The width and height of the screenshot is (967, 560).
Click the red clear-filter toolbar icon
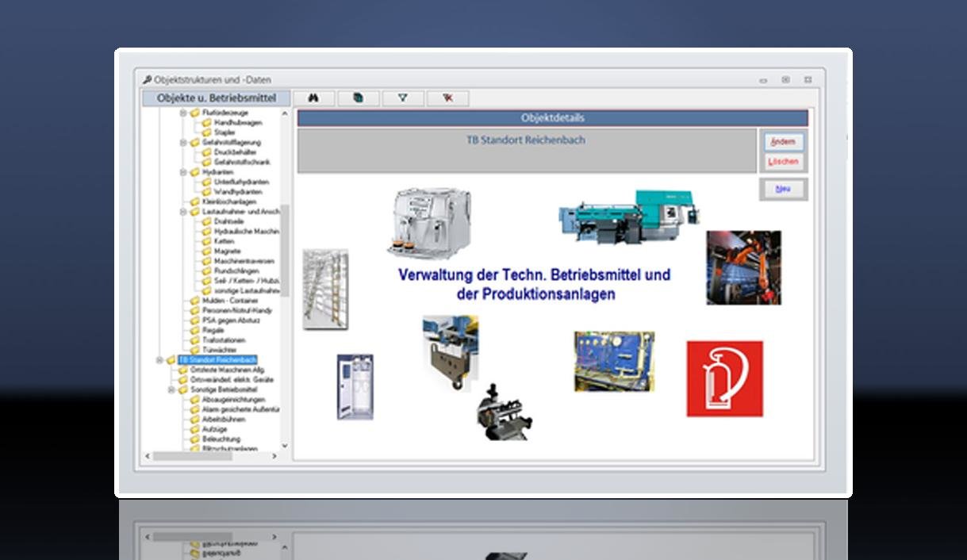[447, 98]
